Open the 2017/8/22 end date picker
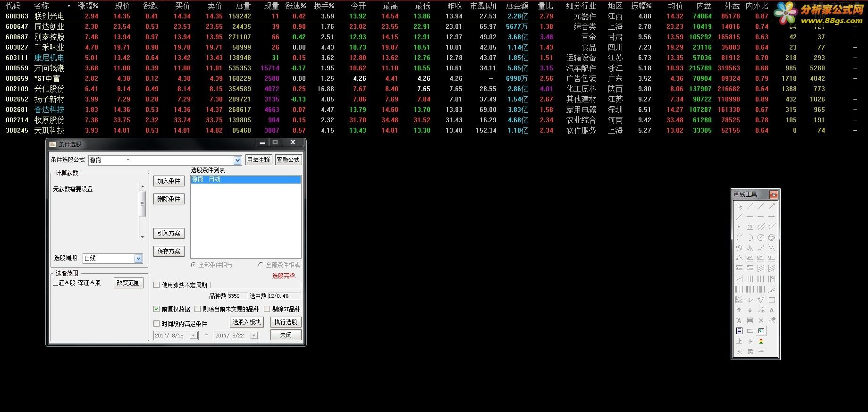Image resolution: width=868 pixels, height=412 pixels. (x=254, y=336)
